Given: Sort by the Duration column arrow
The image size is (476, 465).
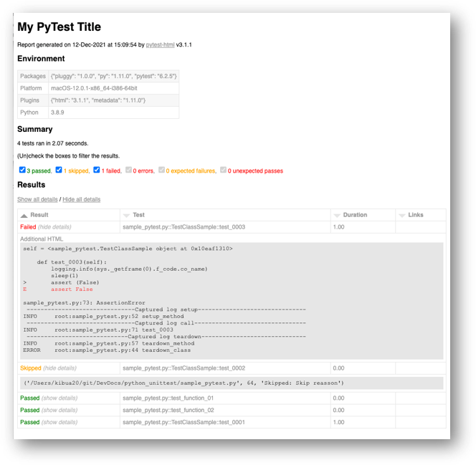Looking at the screenshot, I should [x=337, y=216].
